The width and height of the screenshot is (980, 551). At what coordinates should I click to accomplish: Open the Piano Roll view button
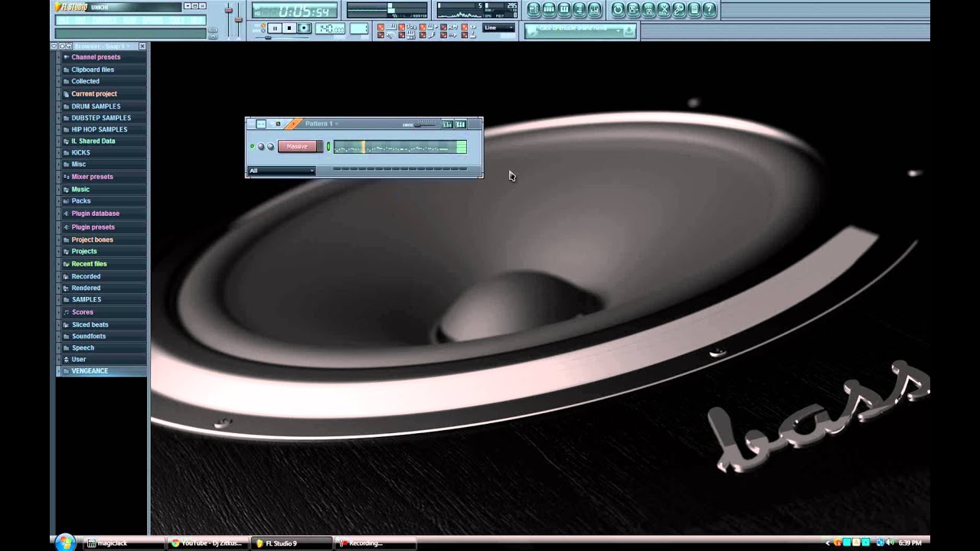click(x=563, y=10)
